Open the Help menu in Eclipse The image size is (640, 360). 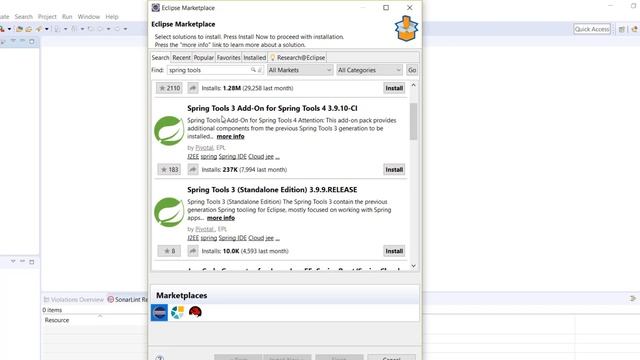click(112, 17)
